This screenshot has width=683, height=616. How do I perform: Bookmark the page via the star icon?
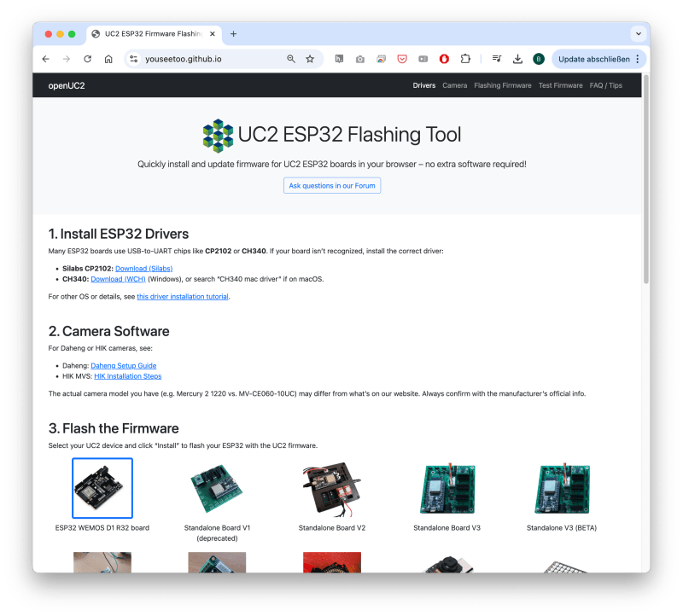coord(309,59)
